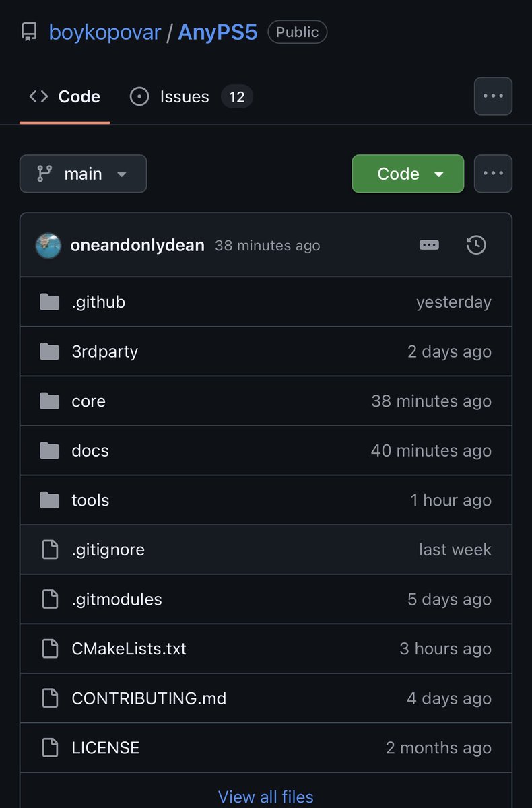Open the CONTRIBUTING.md file
This screenshot has width=532, height=808.
(149, 698)
